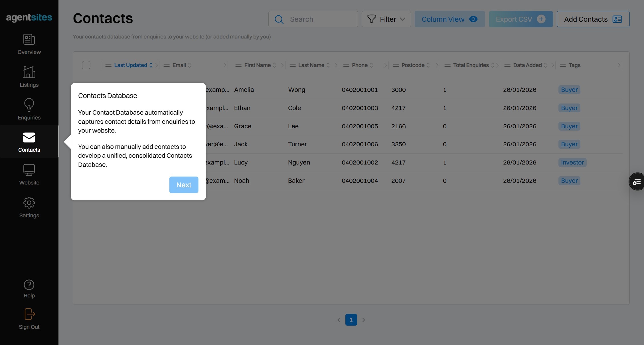
Task: Go to Listings via building icon
Action: pos(29,72)
